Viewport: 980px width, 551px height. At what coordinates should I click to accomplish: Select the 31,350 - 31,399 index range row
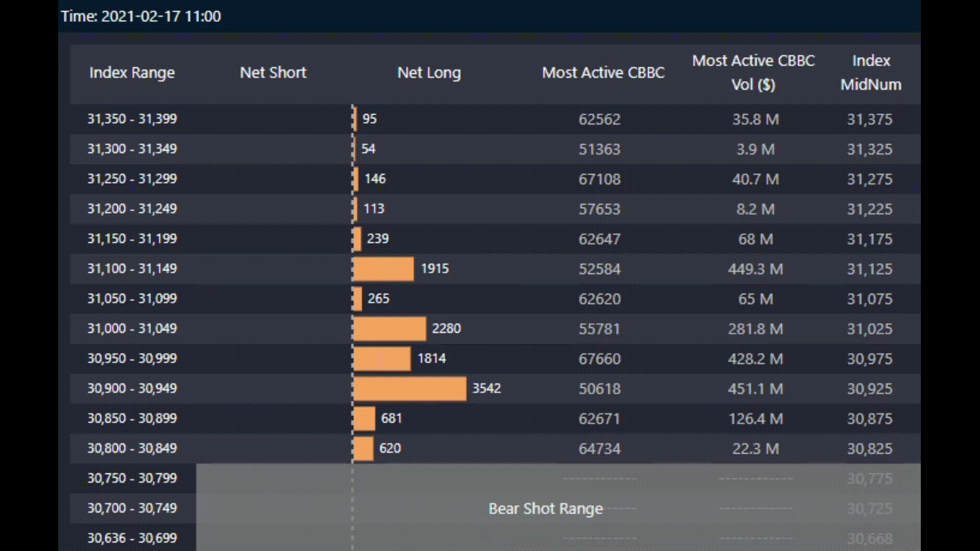coord(132,119)
